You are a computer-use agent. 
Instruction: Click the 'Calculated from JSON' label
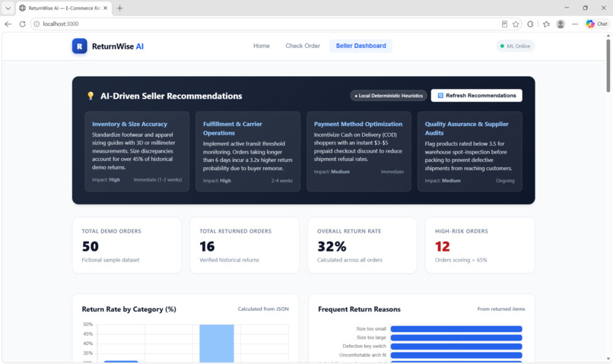pos(263,309)
